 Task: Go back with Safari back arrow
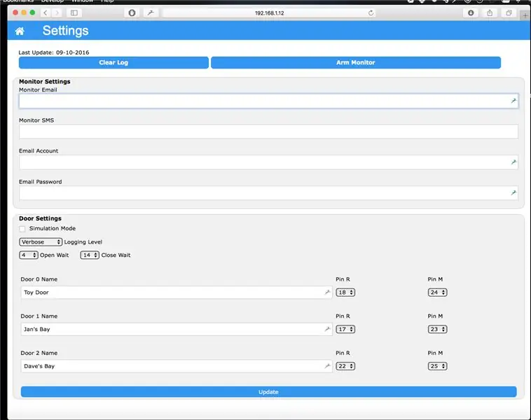point(46,13)
